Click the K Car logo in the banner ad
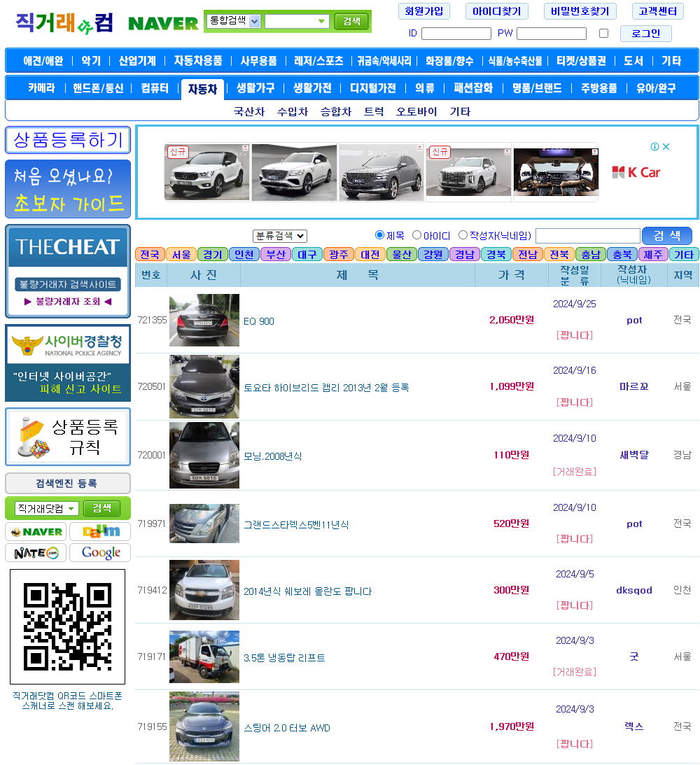 634,172
